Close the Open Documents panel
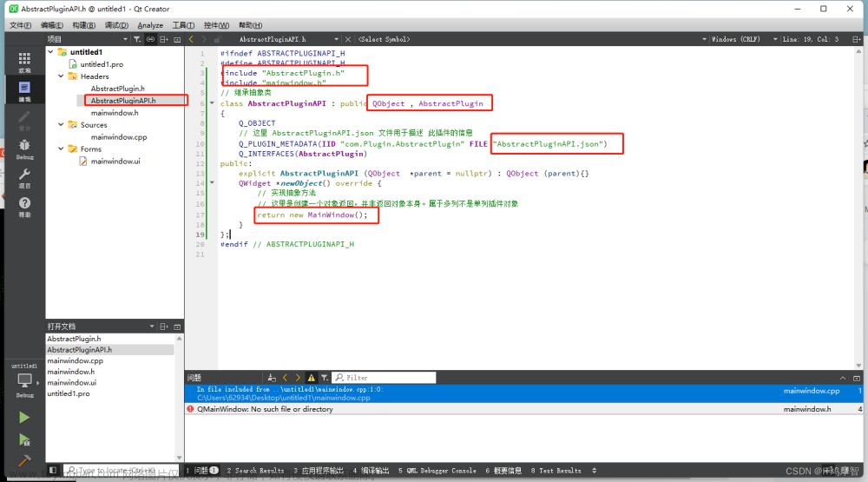Viewport: 868px width, 482px height. tap(177, 327)
